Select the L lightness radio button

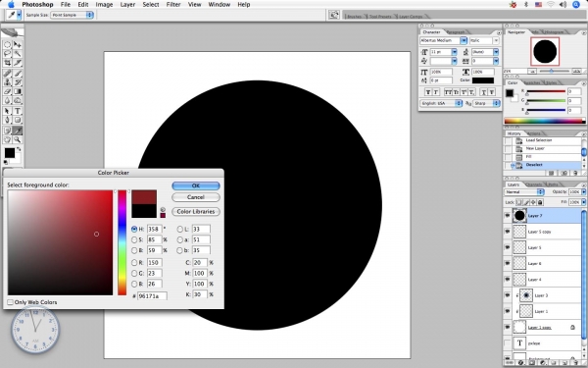coord(180,229)
